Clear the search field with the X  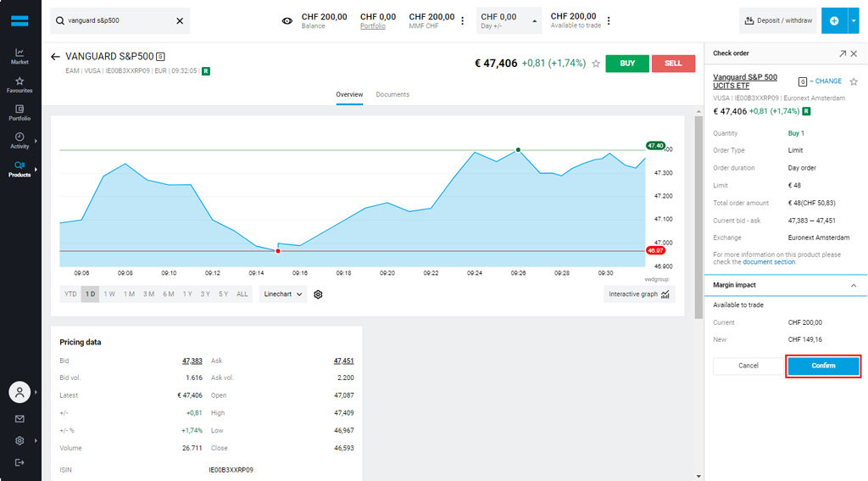179,21
